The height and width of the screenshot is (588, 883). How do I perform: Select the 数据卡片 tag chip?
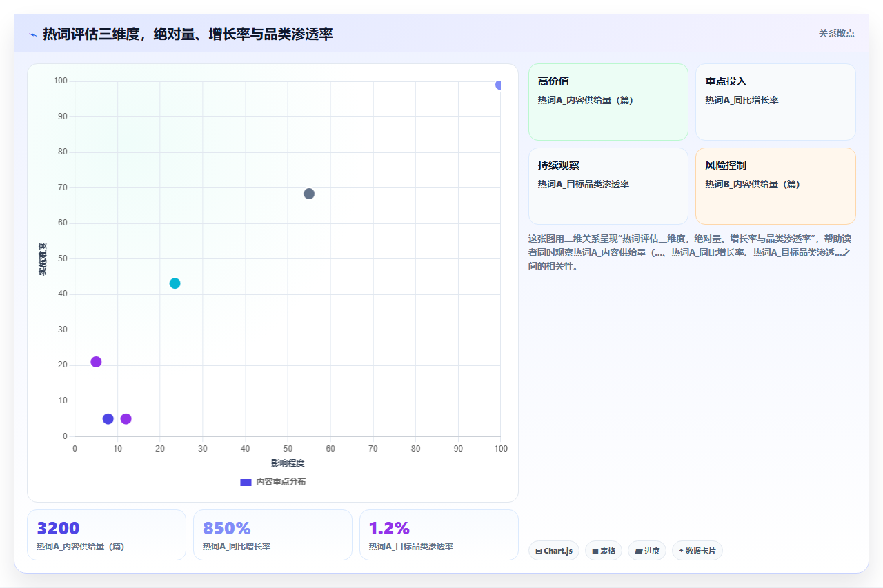pyautogui.click(x=697, y=551)
